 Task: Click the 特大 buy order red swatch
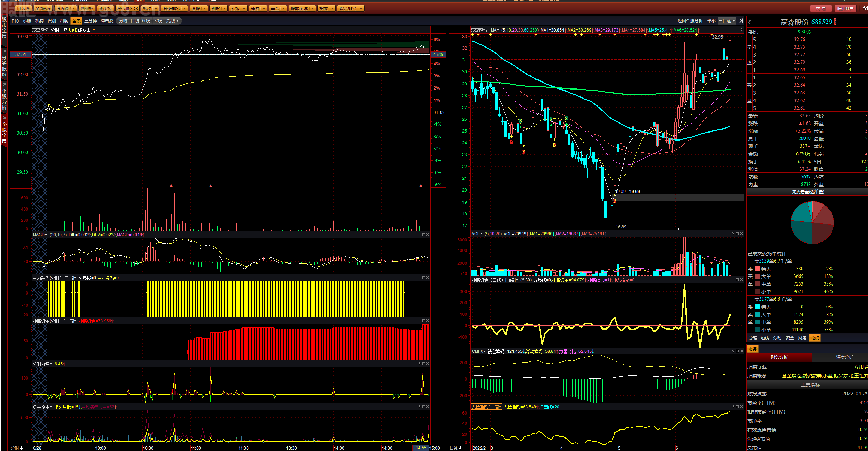[x=758, y=269]
